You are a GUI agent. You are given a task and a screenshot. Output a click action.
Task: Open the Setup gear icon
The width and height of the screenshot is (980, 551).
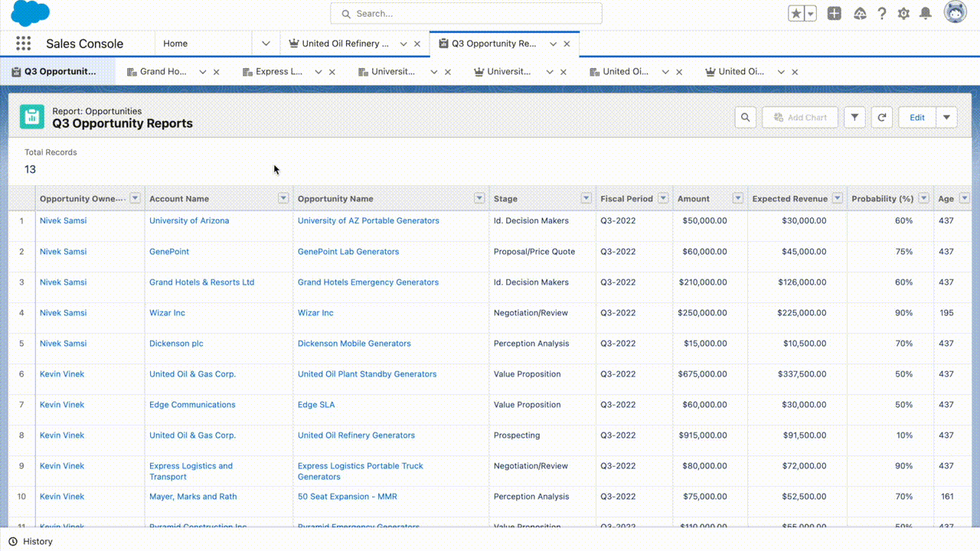coord(903,14)
